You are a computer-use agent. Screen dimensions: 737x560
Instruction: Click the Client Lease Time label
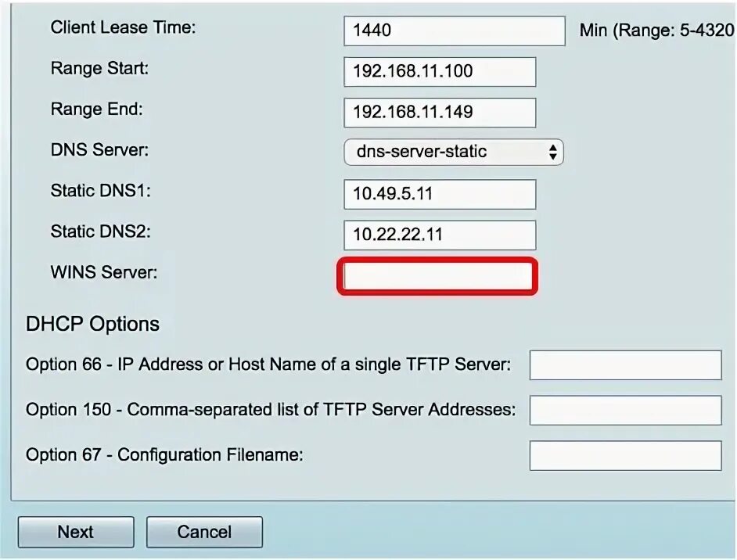[123, 27]
